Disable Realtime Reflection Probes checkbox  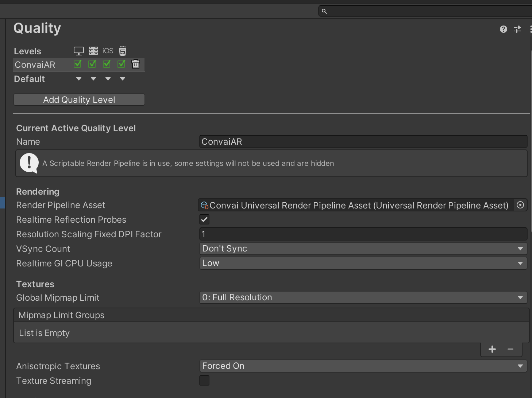[204, 219]
